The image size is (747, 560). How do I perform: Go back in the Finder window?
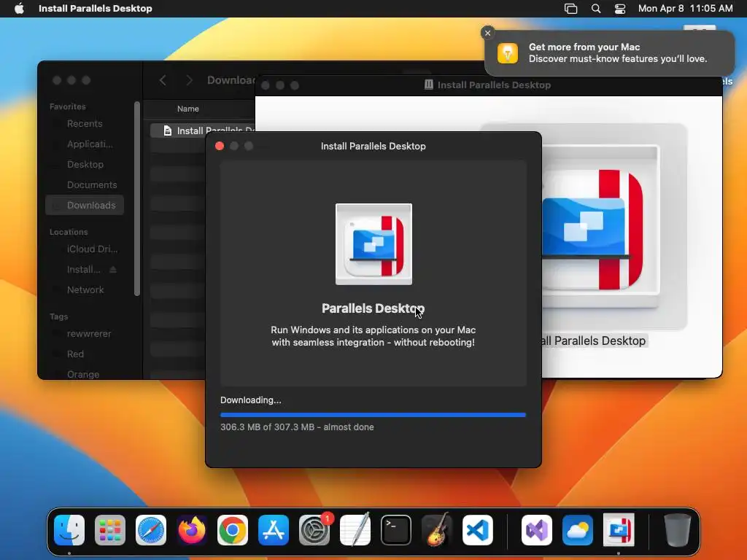pyautogui.click(x=163, y=80)
